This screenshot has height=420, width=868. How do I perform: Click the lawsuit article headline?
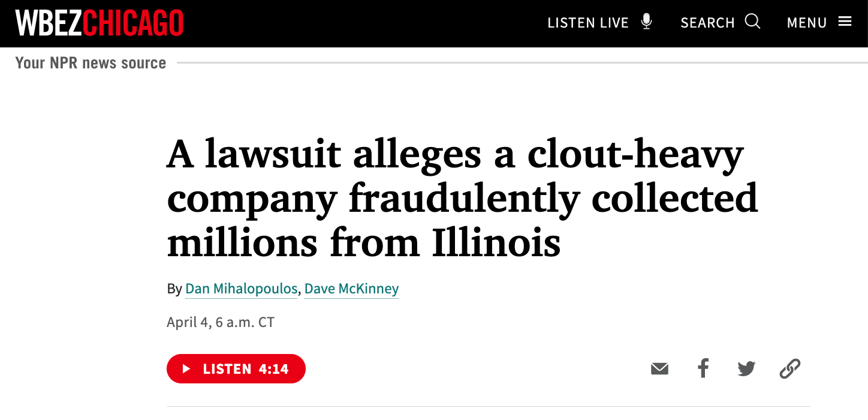click(x=462, y=199)
